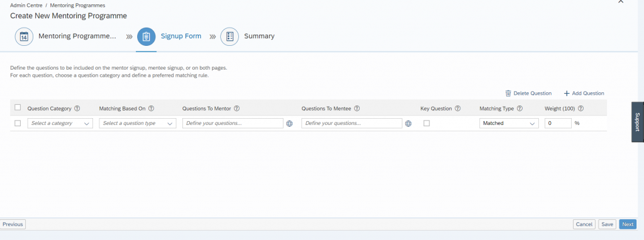This screenshot has height=240, width=644.
Task: Close the Create New Mentoring Programme dialog
Action: [621, 2]
